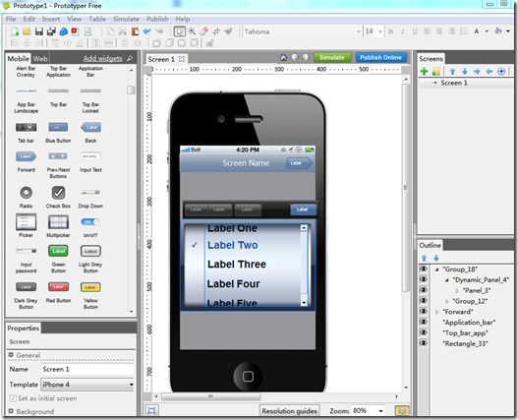The height and width of the screenshot is (420, 518).
Task: Move screen up in Screens panel
Action: click(x=452, y=71)
